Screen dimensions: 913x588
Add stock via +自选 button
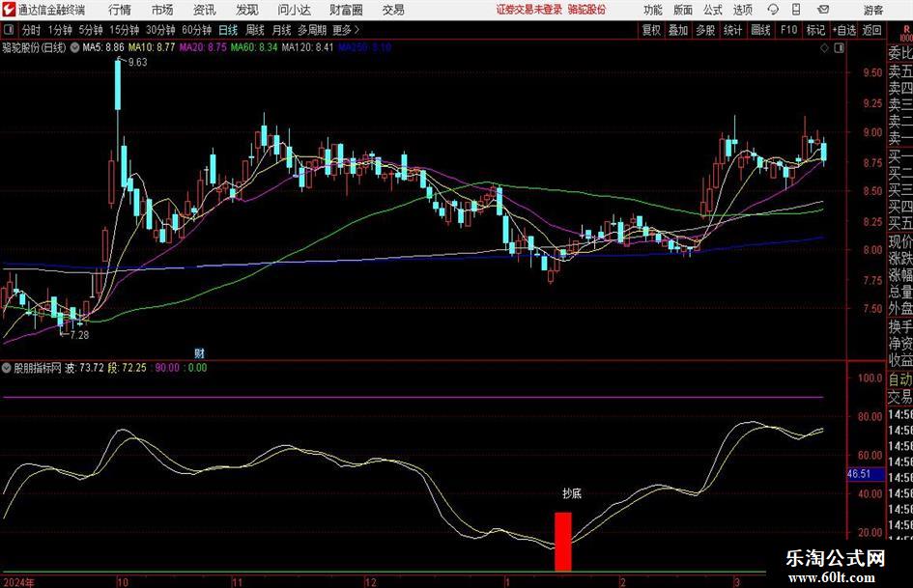pyautogui.click(x=844, y=30)
